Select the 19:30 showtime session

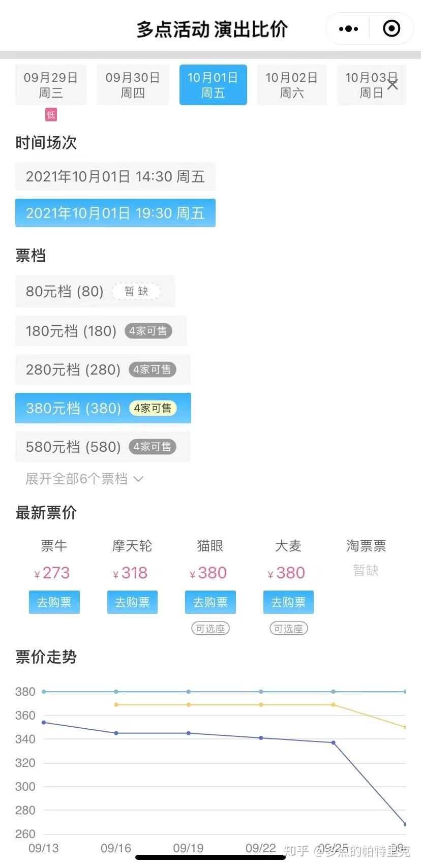point(115,213)
